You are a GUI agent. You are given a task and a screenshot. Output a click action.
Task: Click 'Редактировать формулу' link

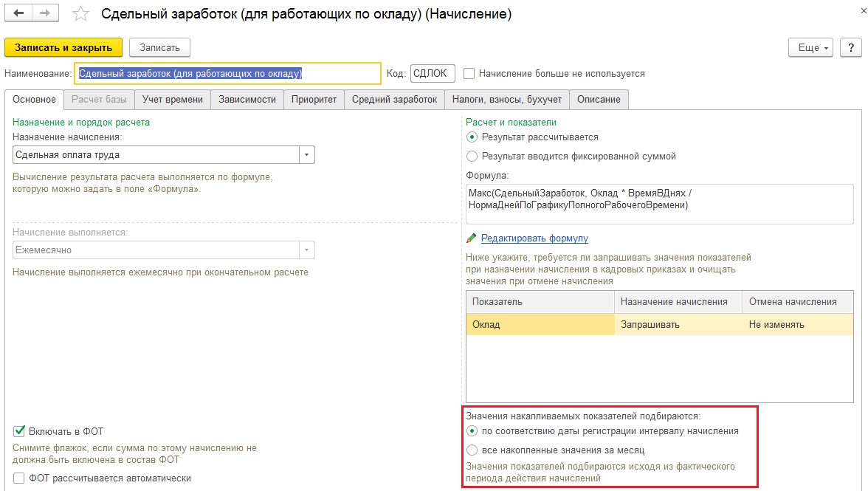[x=534, y=238]
